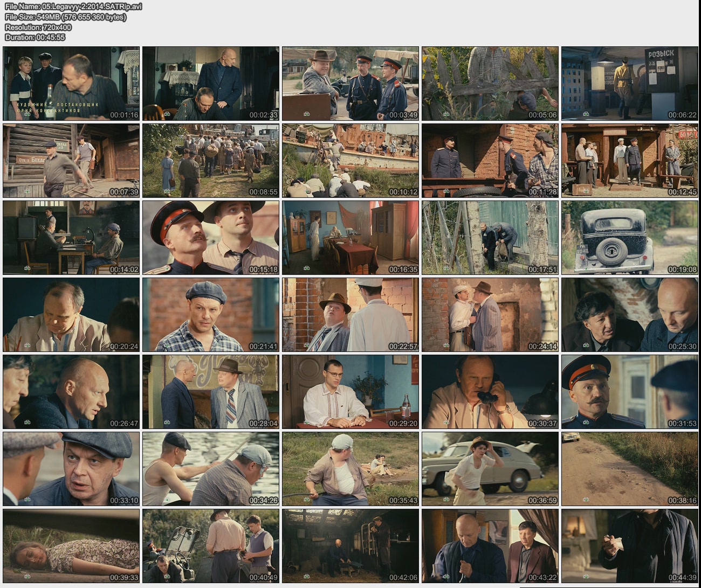The image size is (701, 588).
Task: Open the thumbnail of woman lying on the ground
Action: tap(71, 546)
